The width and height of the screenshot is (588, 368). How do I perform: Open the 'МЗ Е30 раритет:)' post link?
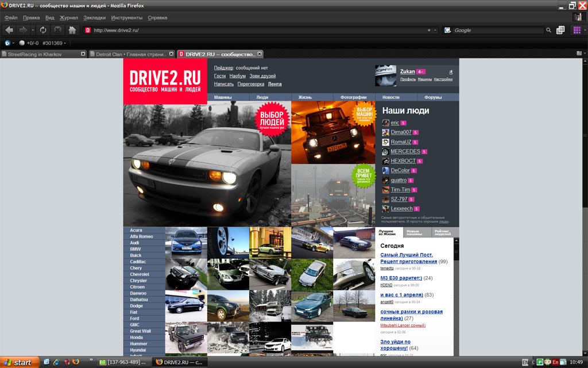[401, 278]
